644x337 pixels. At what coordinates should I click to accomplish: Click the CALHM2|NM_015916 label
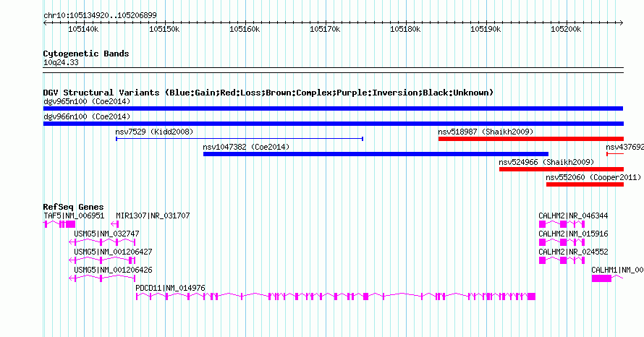coord(573,234)
